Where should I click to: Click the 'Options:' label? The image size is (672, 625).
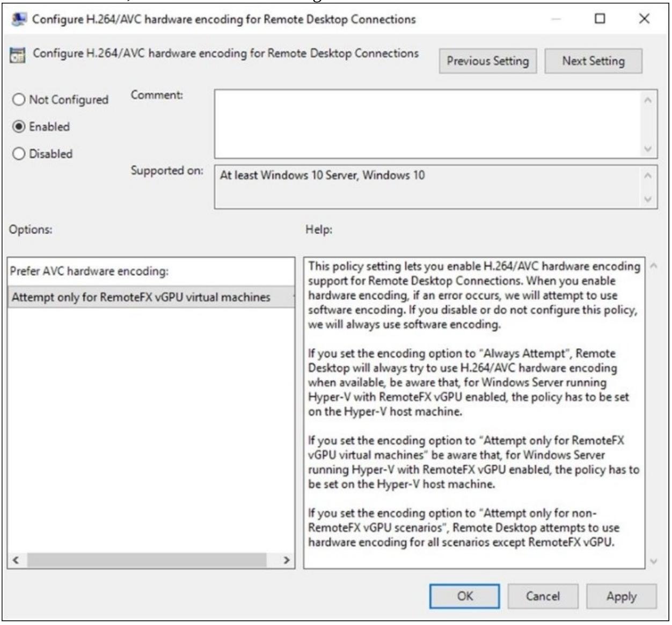point(31,230)
